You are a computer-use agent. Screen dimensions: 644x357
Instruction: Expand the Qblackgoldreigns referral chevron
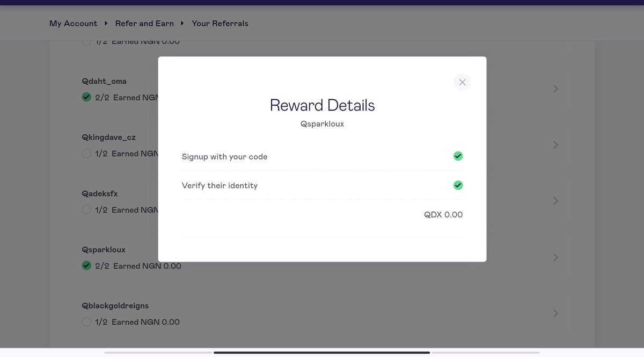coord(555,313)
